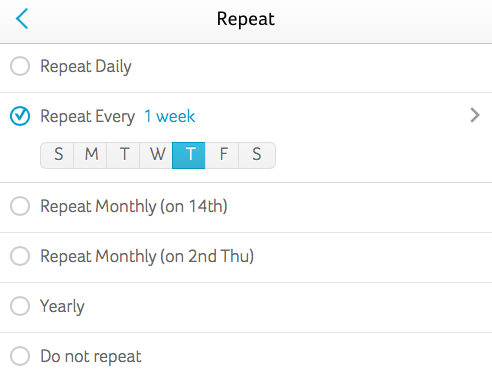This screenshot has height=382, width=492.
Task: Select the Do not repeat radio button
Action: pos(20,356)
